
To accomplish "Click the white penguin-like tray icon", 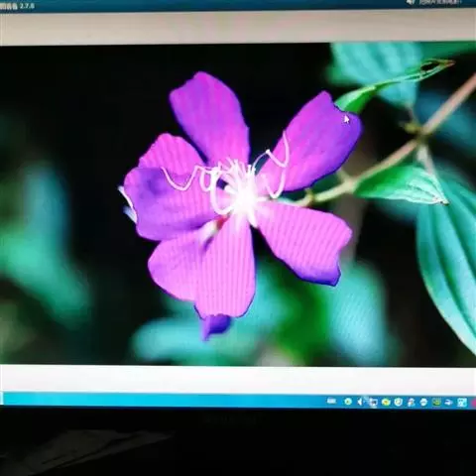I will (423, 403).
